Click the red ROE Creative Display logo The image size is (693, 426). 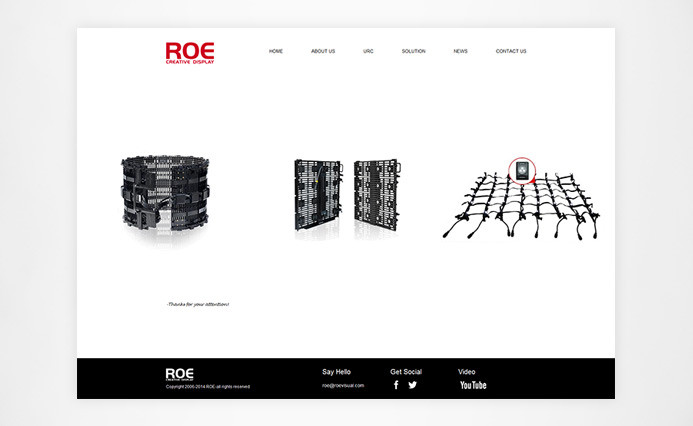pyautogui.click(x=190, y=52)
